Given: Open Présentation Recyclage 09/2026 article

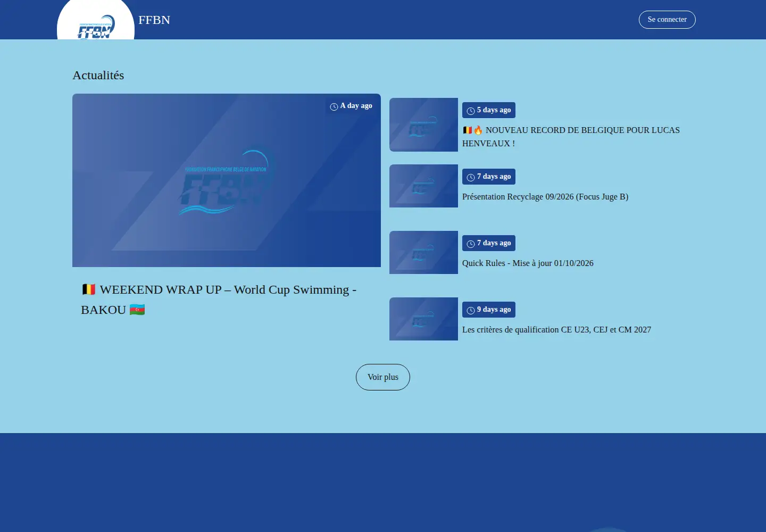Looking at the screenshot, I should (545, 197).
